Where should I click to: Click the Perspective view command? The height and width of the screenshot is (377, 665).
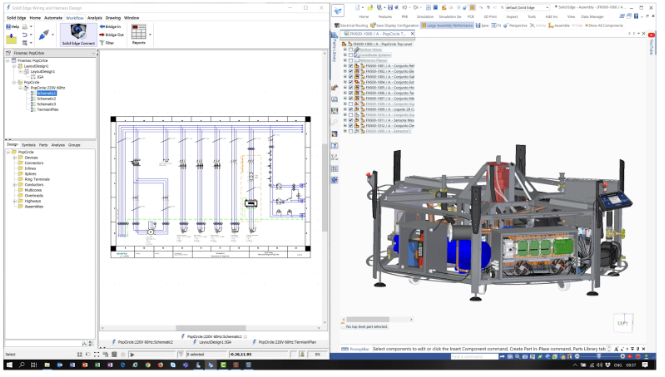click(514, 25)
